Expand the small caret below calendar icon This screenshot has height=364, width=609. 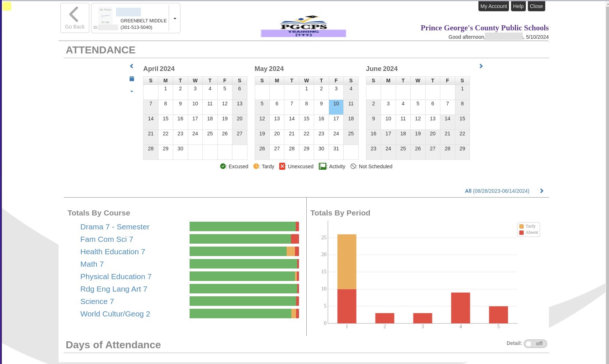pos(132,91)
